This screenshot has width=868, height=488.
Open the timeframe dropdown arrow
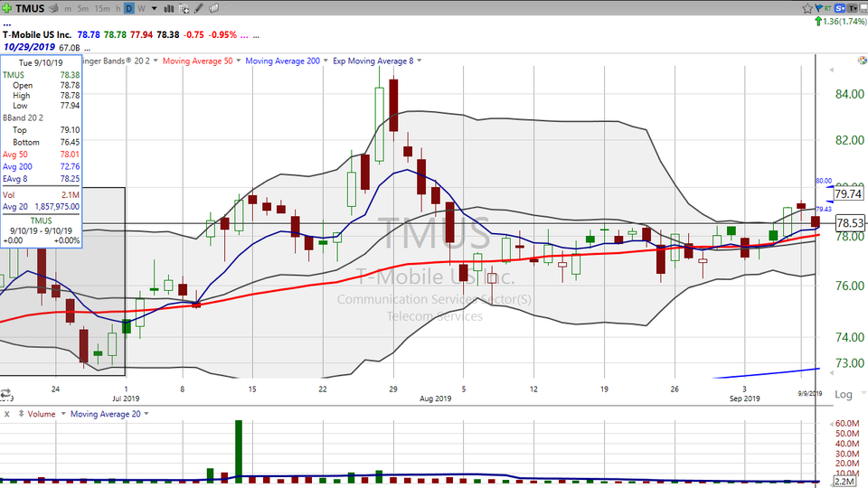click(153, 9)
